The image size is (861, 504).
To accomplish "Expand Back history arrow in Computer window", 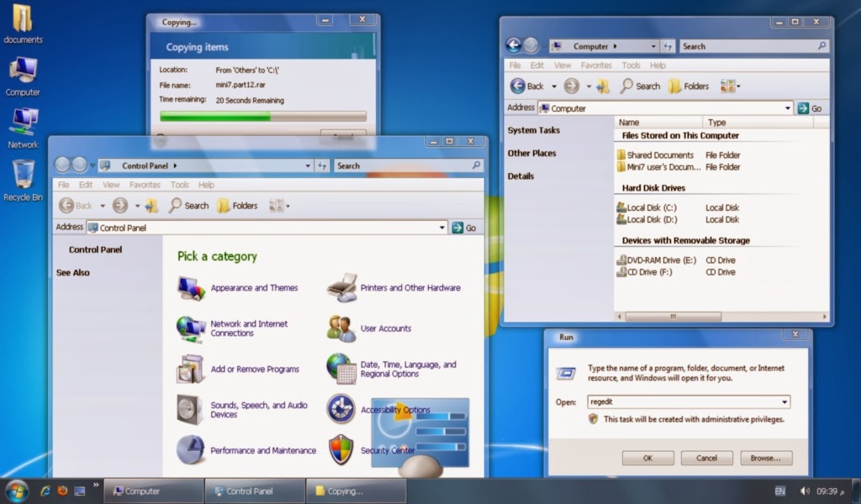I will (554, 87).
